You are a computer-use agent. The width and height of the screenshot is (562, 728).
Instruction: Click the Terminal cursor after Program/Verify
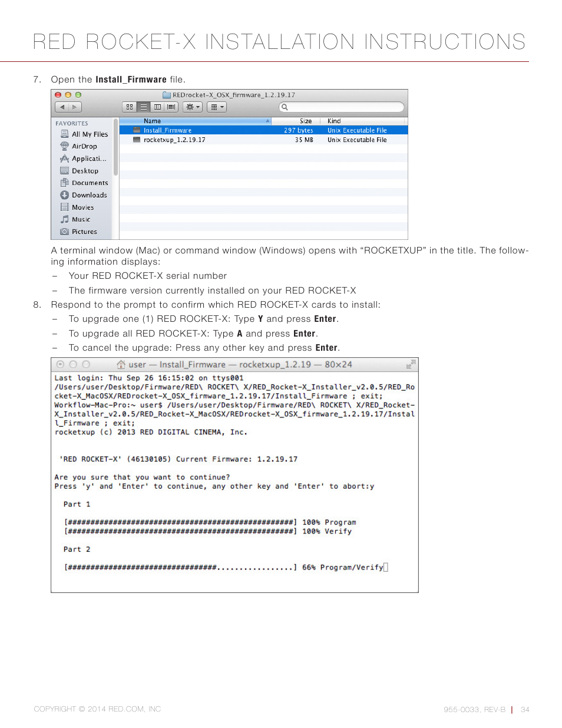(x=386, y=568)
